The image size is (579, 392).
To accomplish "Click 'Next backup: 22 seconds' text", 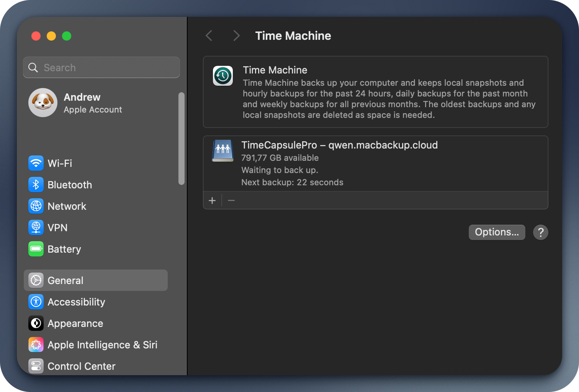I will coord(292,182).
